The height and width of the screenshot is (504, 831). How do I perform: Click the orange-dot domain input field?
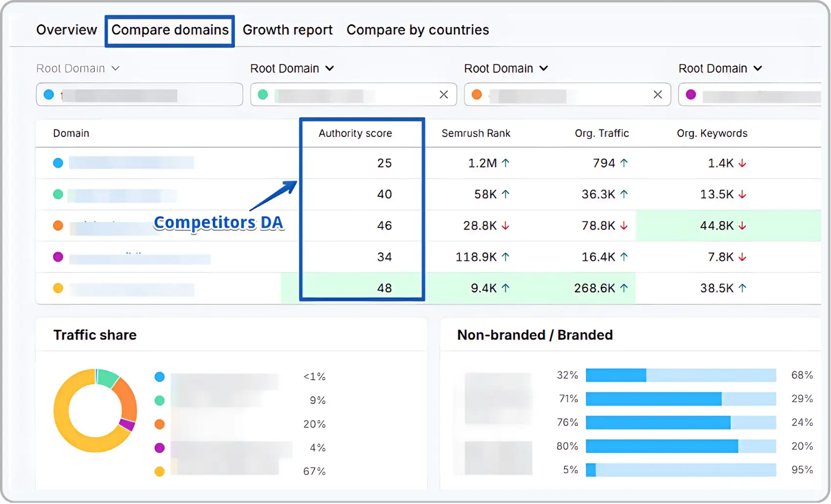point(567,94)
